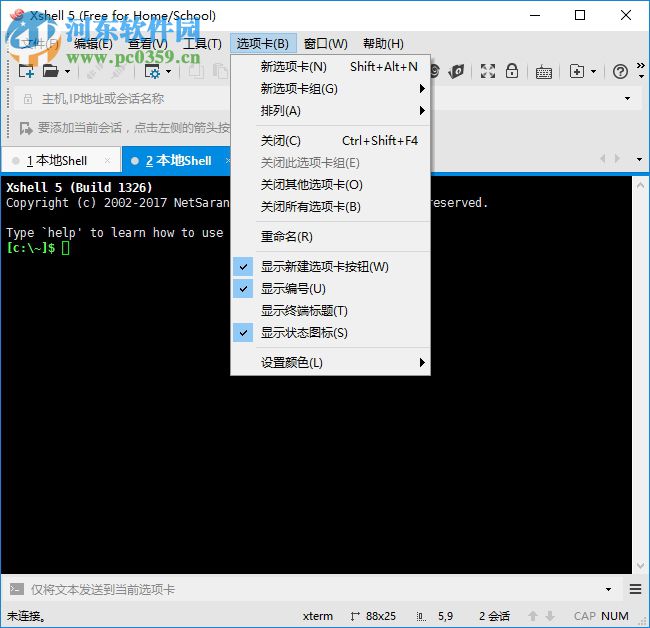Toggle the 显示编号(U) option
Screen dimensions: 650x628
[330, 289]
